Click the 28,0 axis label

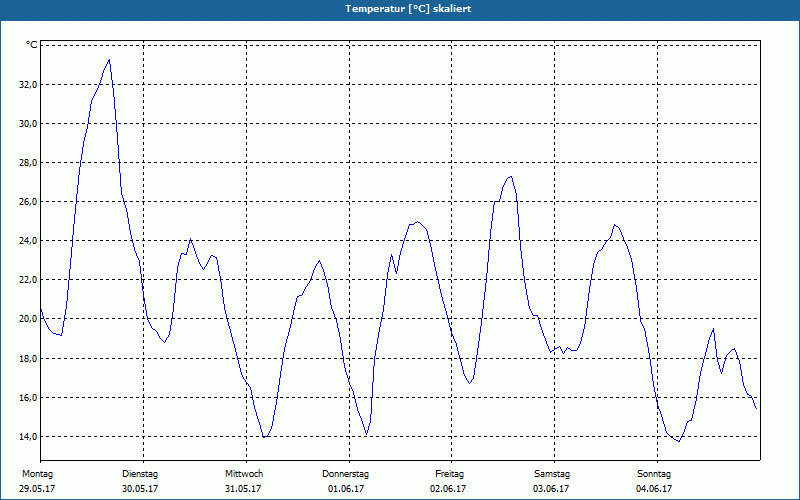pyautogui.click(x=28, y=163)
